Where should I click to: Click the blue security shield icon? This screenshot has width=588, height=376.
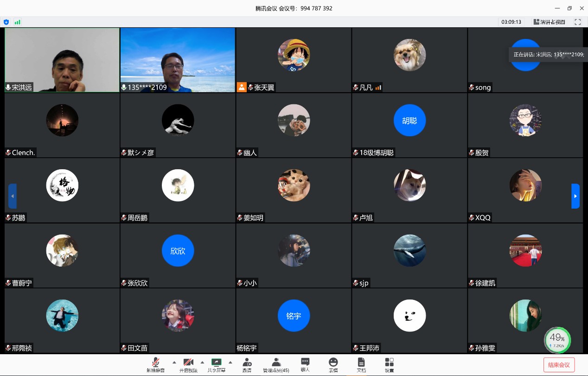click(6, 22)
